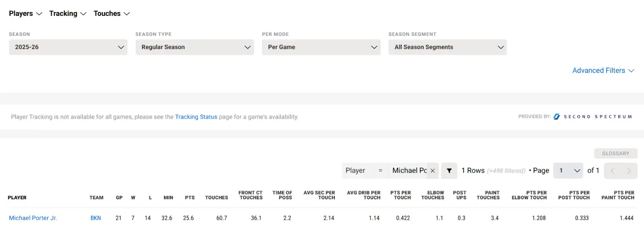The height and width of the screenshot is (237, 644).
Task: Open the BKN team link
Action: (x=96, y=218)
